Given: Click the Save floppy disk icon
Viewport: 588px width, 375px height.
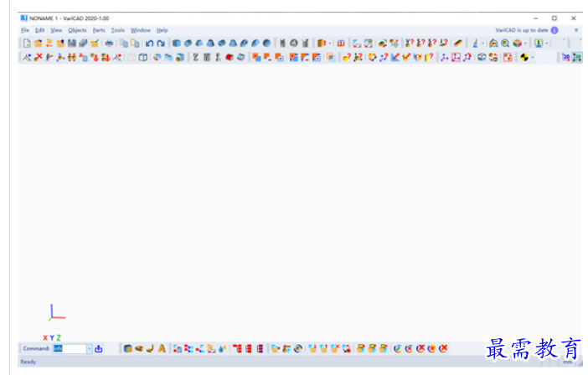Looking at the screenshot, I should tap(72, 44).
